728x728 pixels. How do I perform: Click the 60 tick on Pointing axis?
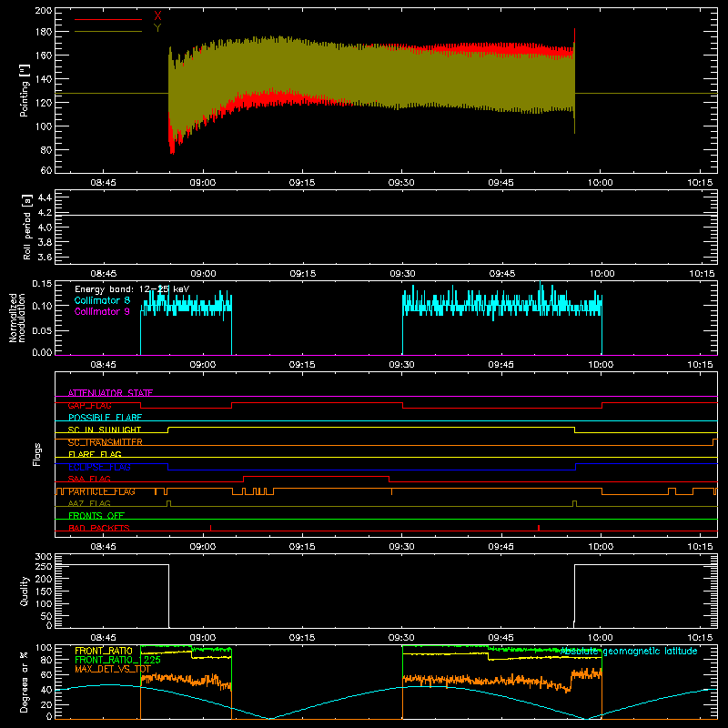click(x=46, y=170)
